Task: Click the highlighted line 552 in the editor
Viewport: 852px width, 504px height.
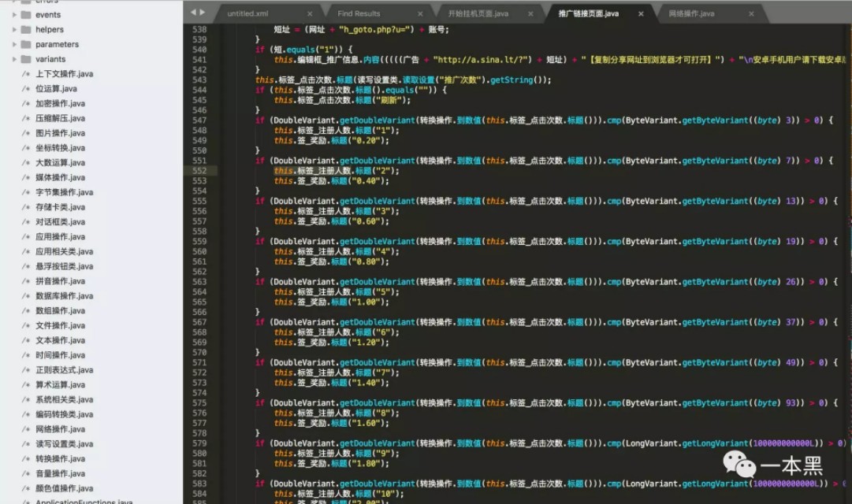Action: (x=473, y=169)
